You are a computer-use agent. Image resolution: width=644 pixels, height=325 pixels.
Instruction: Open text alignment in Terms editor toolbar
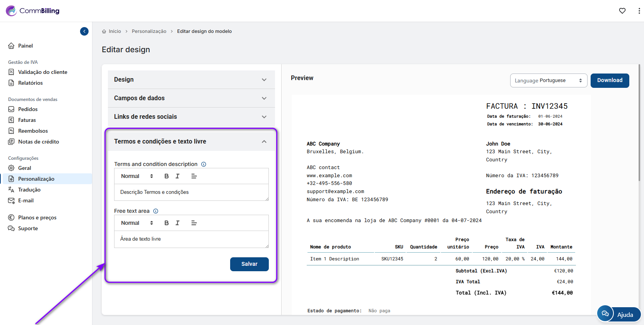tap(194, 176)
